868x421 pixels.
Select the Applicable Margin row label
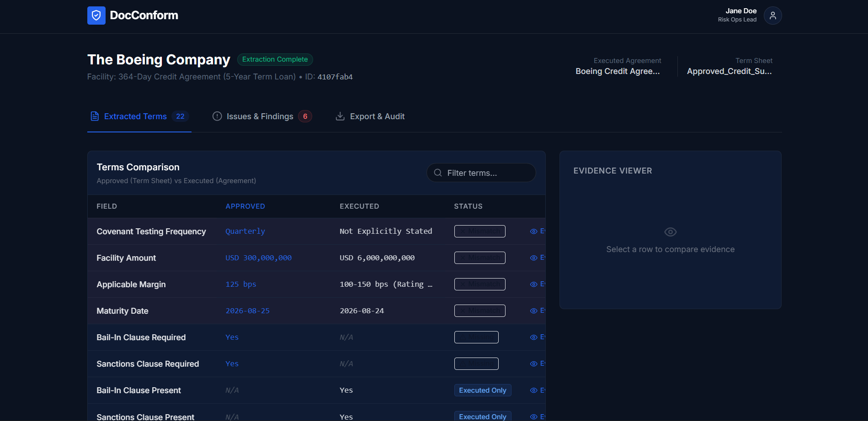(x=131, y=284)
